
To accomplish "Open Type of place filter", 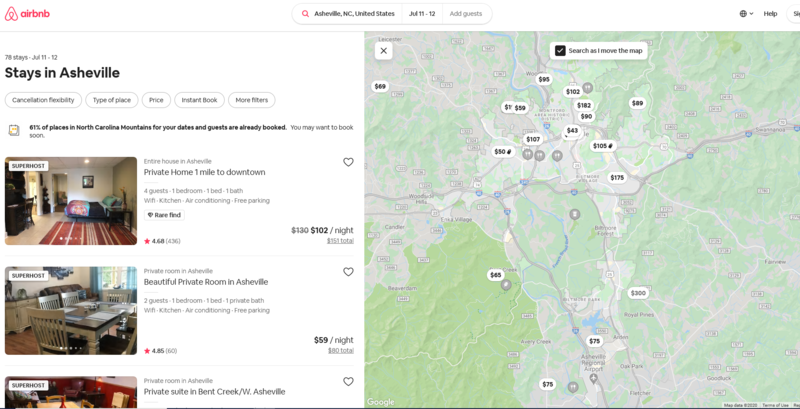I will (x=112, y=100).
